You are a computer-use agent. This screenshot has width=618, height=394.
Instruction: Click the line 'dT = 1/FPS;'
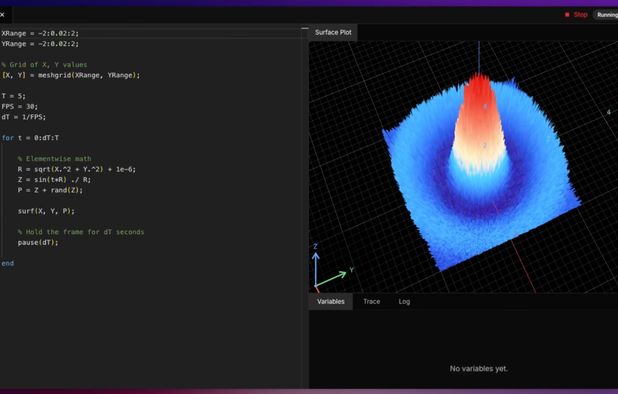click(24, 117)
